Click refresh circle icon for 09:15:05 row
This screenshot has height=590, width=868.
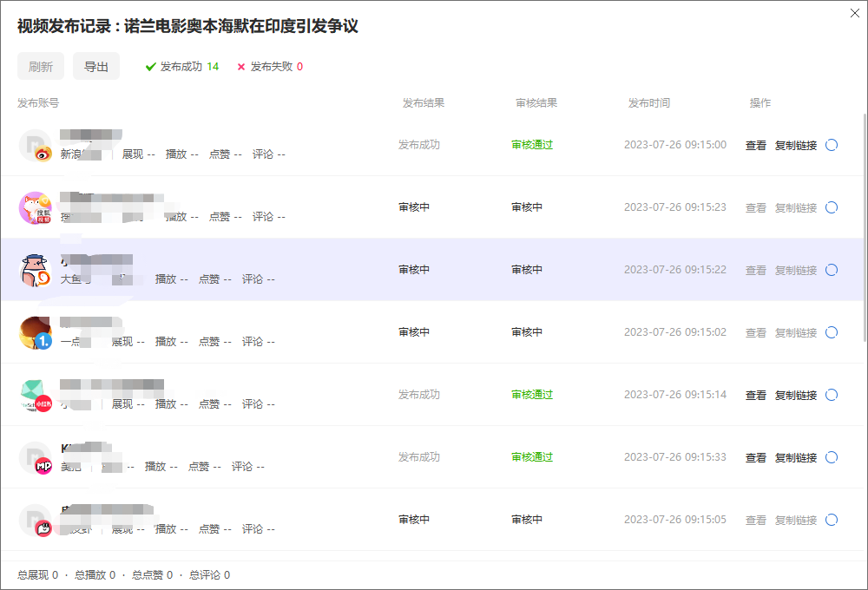tap(832, 520)
